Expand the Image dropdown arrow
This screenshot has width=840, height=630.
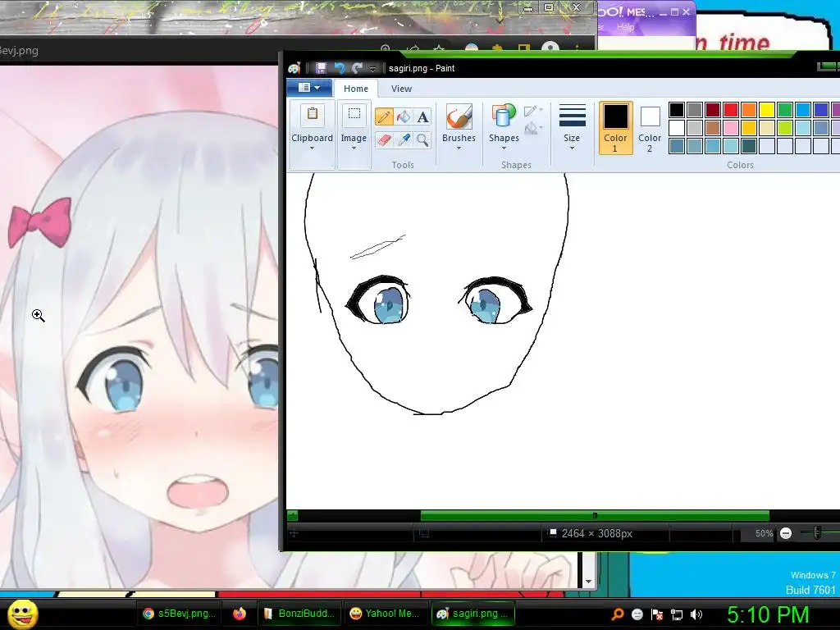coord(354,148)
